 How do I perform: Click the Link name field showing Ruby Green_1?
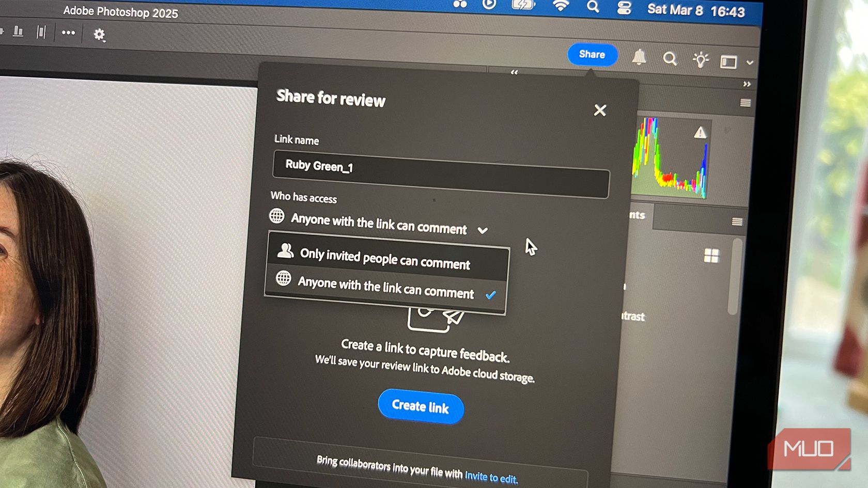pos(441,174)
